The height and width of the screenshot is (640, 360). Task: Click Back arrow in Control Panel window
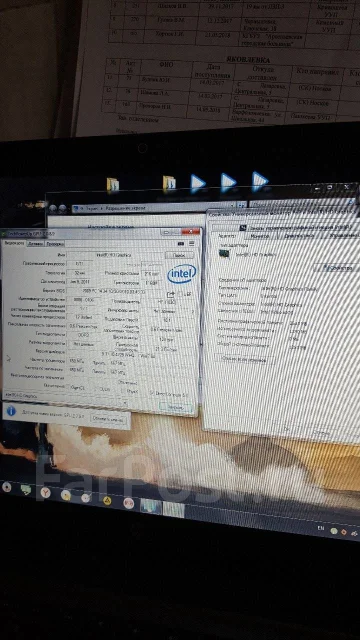tap(52, 209)
